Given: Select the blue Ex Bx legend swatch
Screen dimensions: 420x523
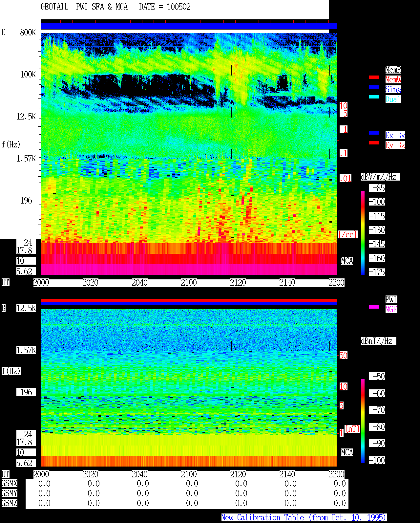Looking at the screenshot, I should coord(374,133).
